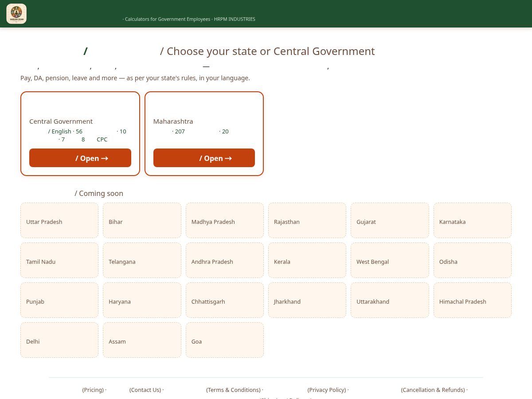
Task: Click the Assam card
Action: click(142, 340)
